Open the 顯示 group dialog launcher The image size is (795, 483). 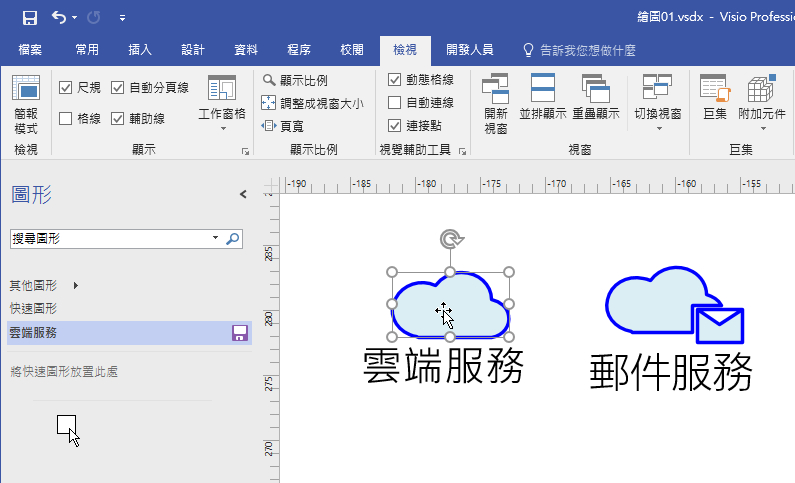[245, 152]
